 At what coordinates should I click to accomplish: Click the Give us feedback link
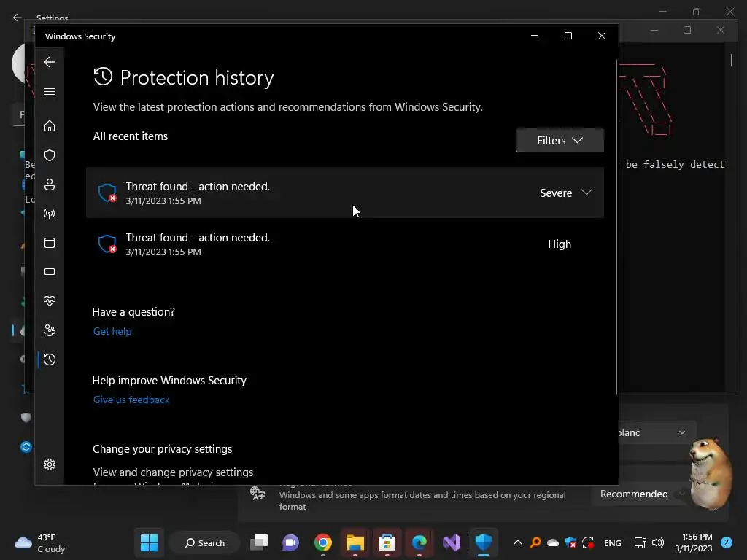(x=131, y=400)
